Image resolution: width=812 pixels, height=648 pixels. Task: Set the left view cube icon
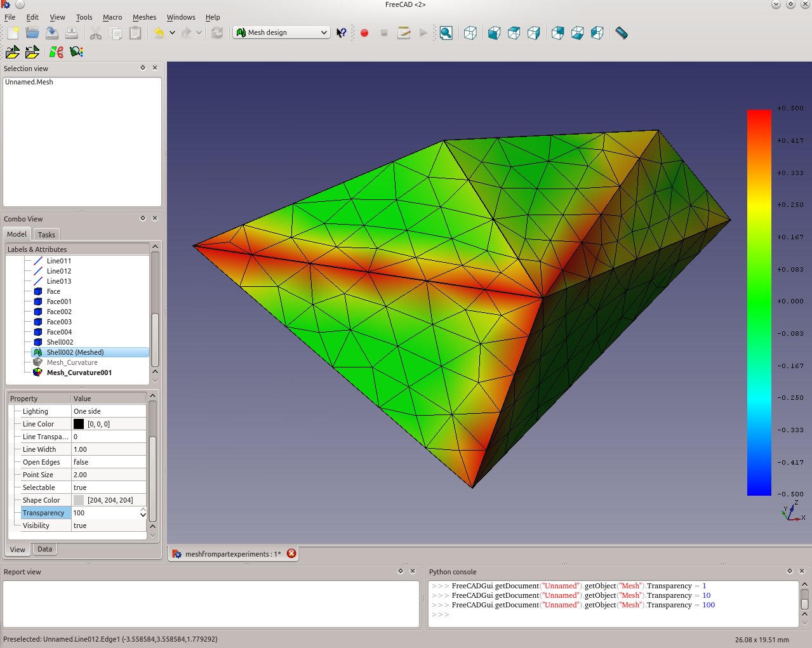point(597,32)
